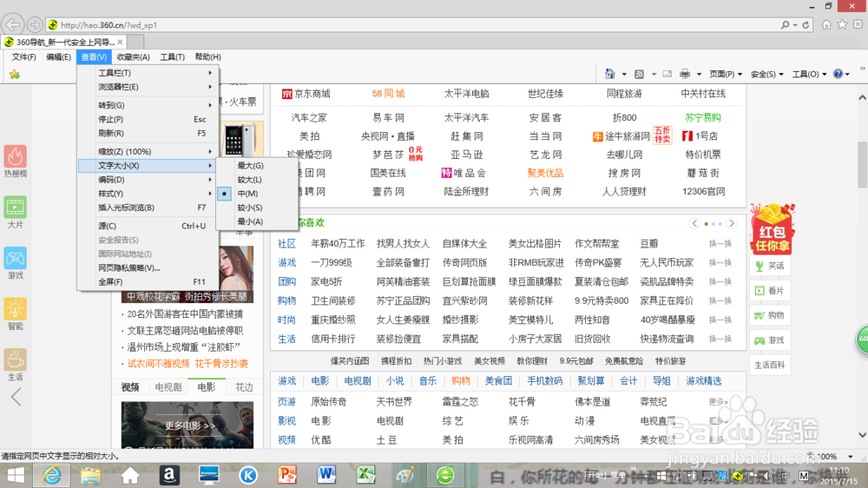Screen dimensions: 868x488
Task: Open the 100% zoom level control in status bar
Action: [831, 457]
